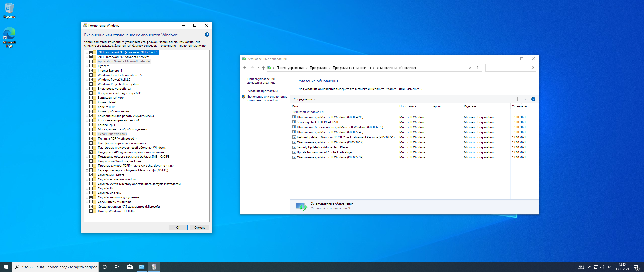Click Программы breadcrumb
The image size is (644, 272).
pos(318,68)
